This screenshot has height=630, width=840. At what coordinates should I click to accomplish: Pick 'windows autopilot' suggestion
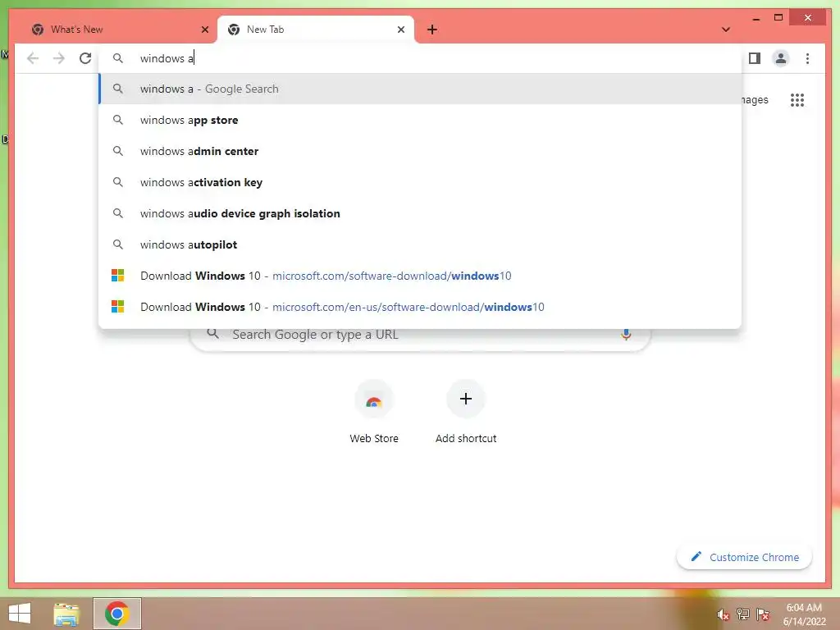click(x=421, y=244)
